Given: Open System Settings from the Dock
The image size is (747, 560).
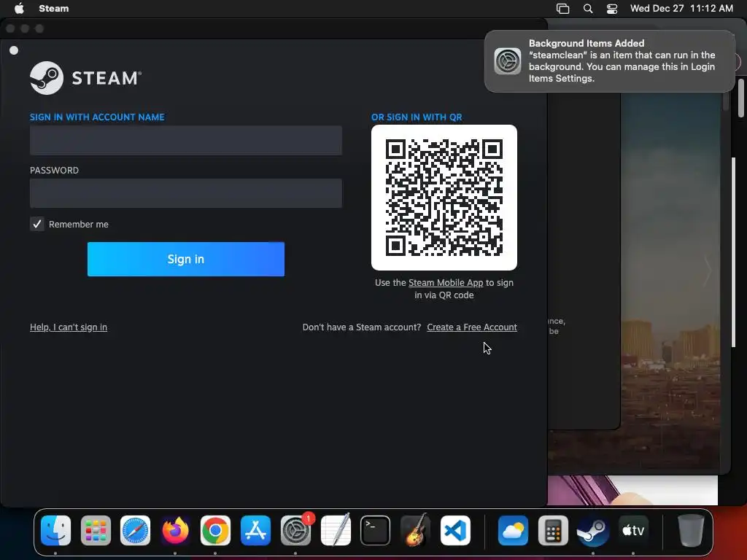Looking at the screenshot, I should [x=295, y=531].
